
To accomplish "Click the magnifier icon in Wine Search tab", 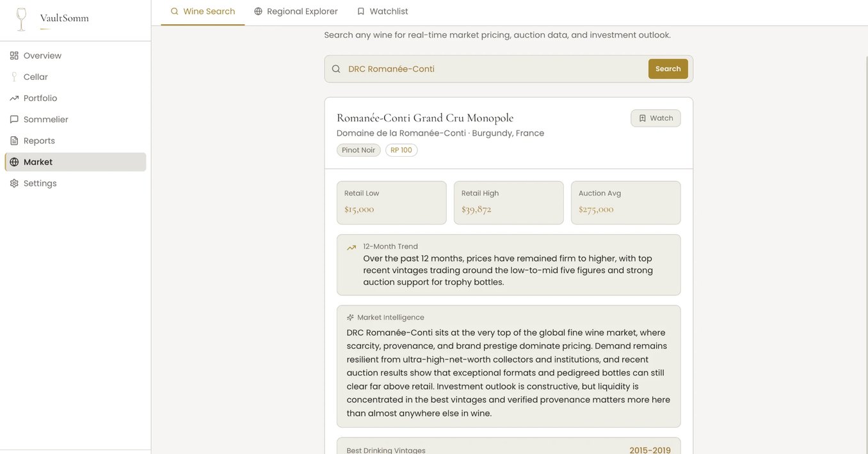I will click(x=174, y=12).
